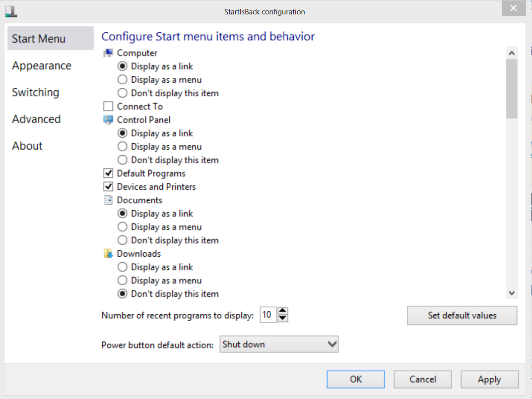532x399 pixels.
Task: Click the StartIsBack app icon in title bar
Action: (11, 11)
